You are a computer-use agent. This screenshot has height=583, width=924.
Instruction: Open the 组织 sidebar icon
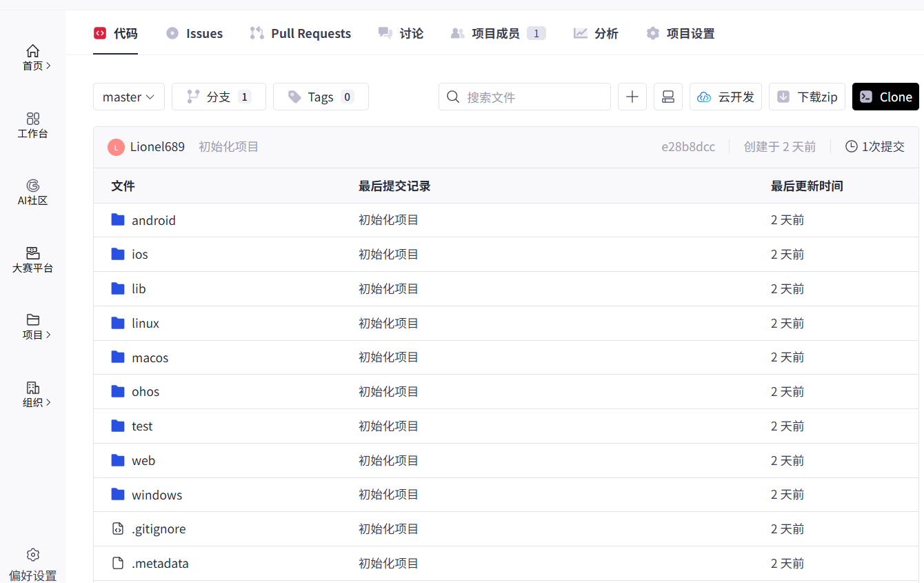[32, 387]
